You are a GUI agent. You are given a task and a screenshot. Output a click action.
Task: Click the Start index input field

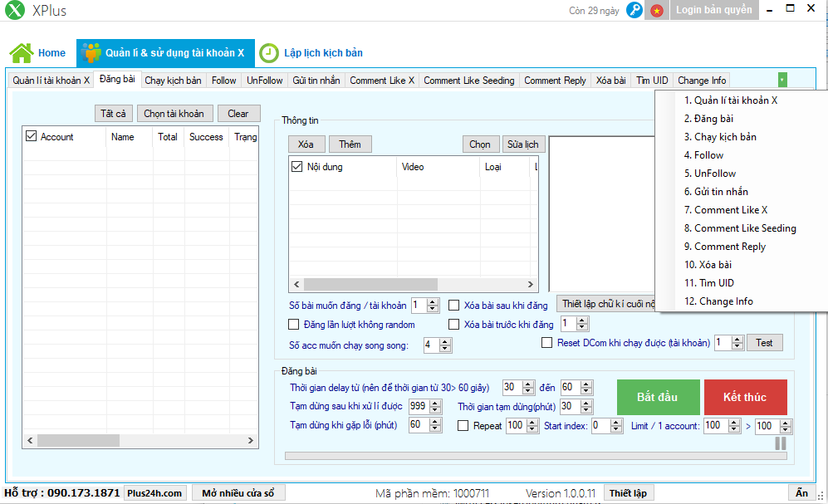tap(601, 425)
